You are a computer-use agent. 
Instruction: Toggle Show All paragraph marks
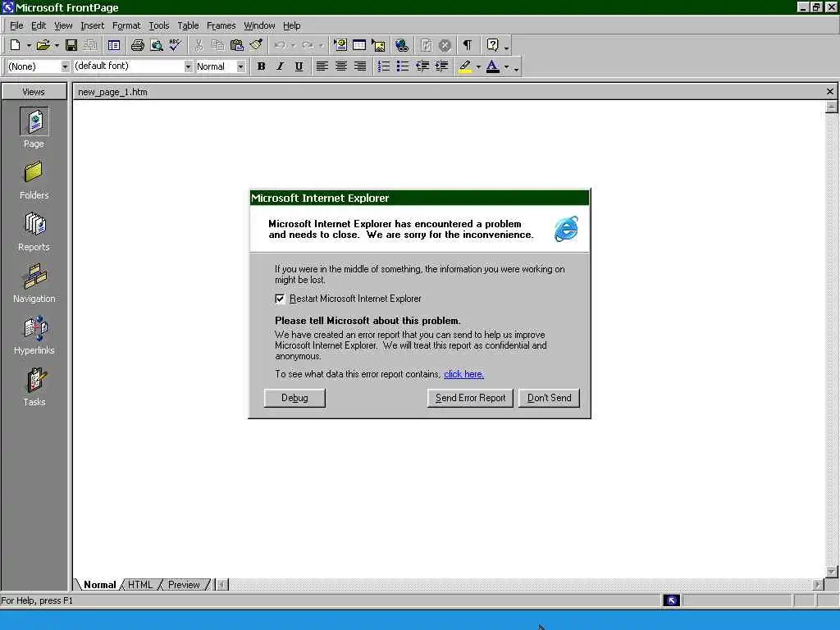click(468, 46)
